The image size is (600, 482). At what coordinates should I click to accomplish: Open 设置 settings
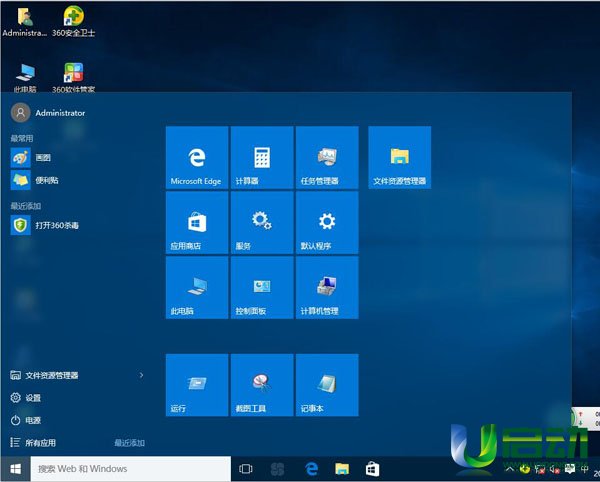click(x=25, y=398)
